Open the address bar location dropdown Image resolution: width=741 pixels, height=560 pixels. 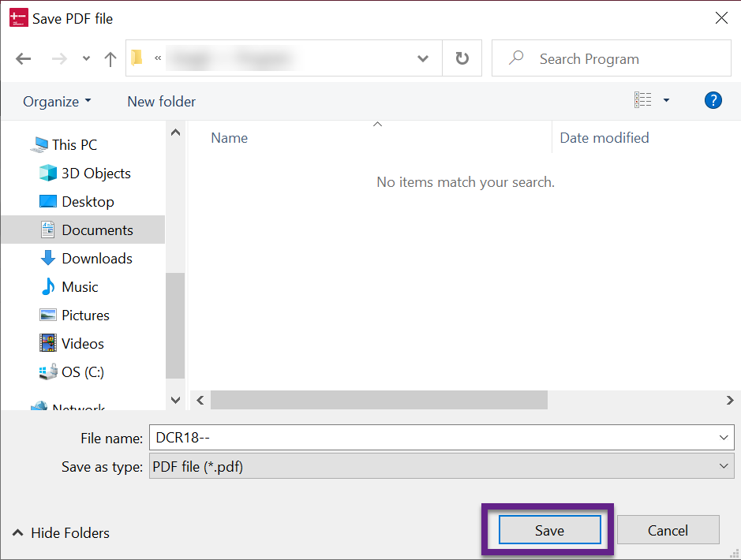(423, 58)
